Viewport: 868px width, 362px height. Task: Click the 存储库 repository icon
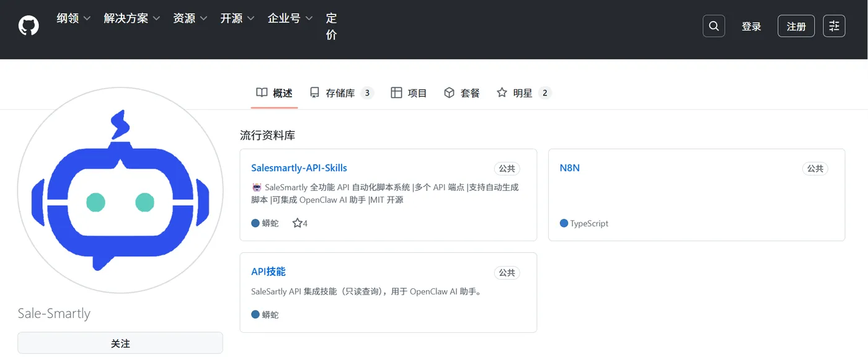point(315,93)
